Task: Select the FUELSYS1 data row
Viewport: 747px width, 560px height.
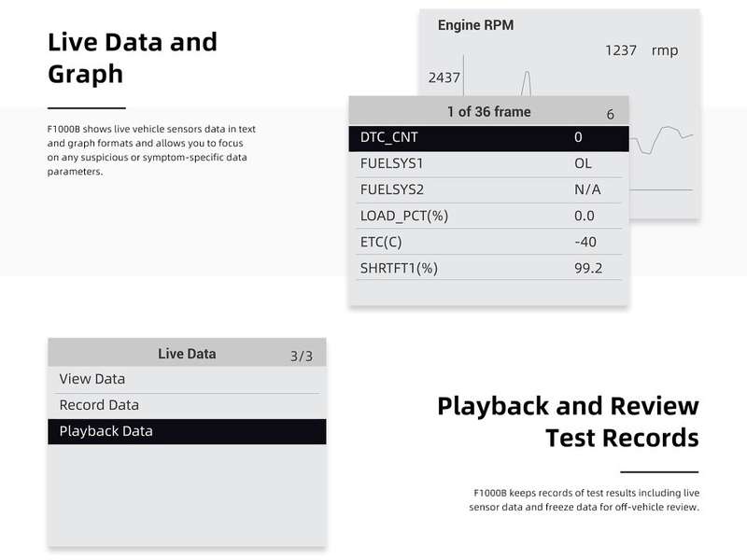Action: pyautogui.click(x=488, y=164)
